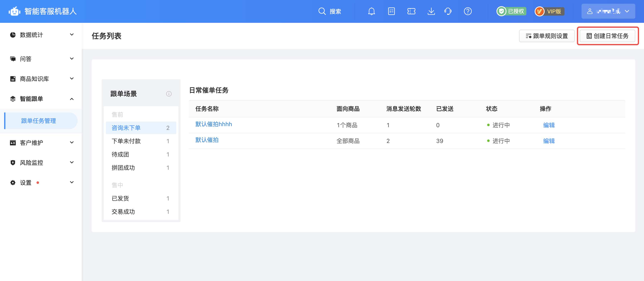Screen dimensions: 644x281
Task: Click the 设置 gear icon
Action: (13, 182)
